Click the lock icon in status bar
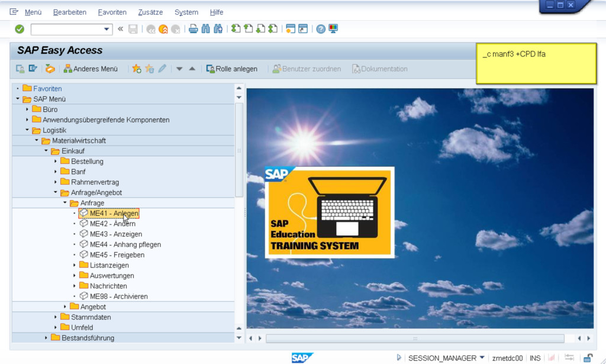This screenshot has height=364, width=606. pos(588,358)
